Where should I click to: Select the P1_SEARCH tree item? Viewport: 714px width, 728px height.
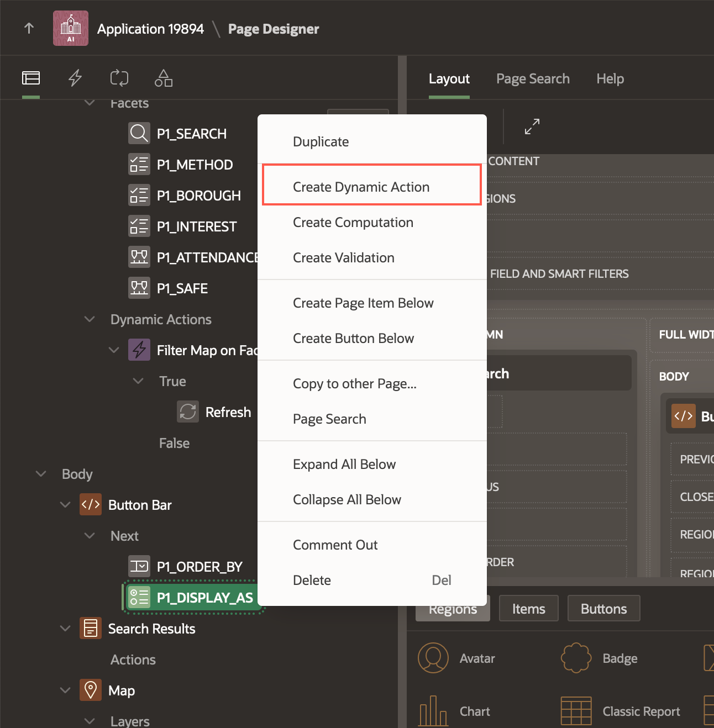point(191,134)
